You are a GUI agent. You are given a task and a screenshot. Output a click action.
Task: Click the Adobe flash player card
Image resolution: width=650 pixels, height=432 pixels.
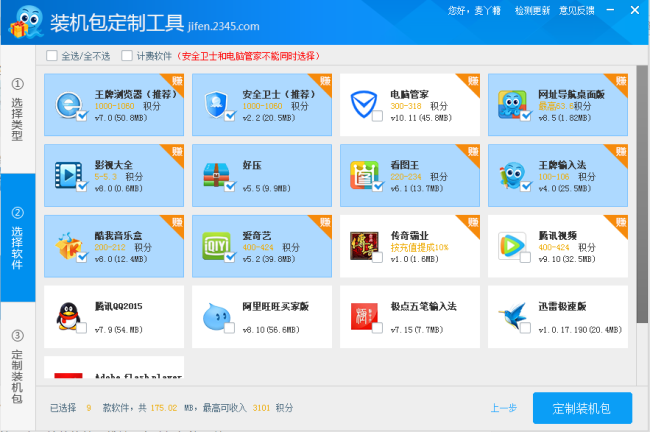114,367
